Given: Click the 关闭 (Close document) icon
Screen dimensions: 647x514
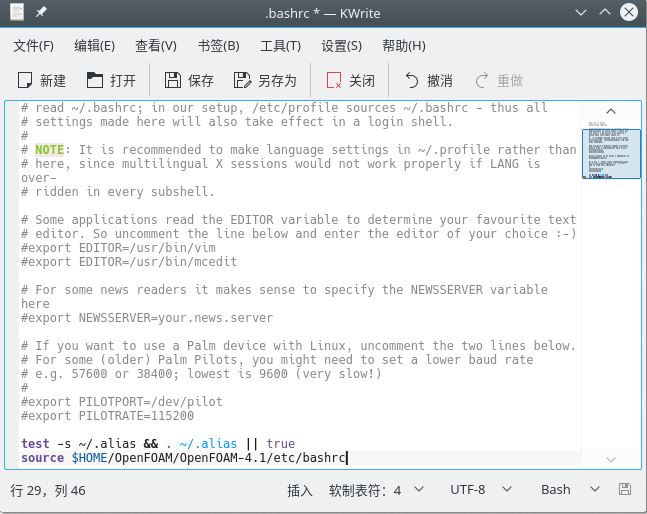Looking at the screenshot, I should click(x=333, y=80).
